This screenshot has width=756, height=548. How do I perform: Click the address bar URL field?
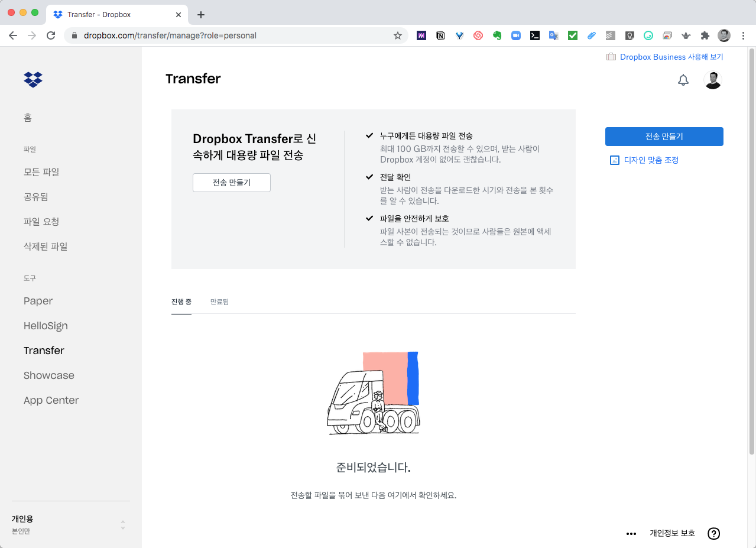tap(236, 35)
